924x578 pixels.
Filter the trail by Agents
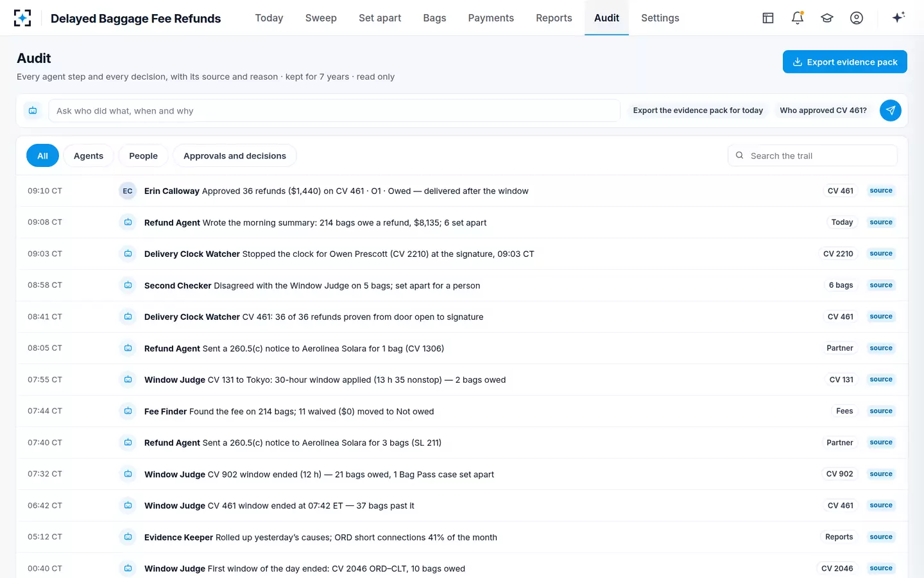(x=89, y=156)
